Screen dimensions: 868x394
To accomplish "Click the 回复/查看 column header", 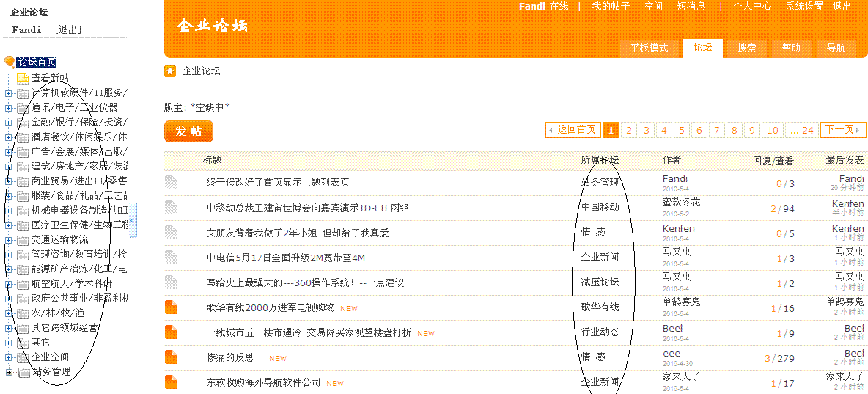I will (x=773, y=161).
